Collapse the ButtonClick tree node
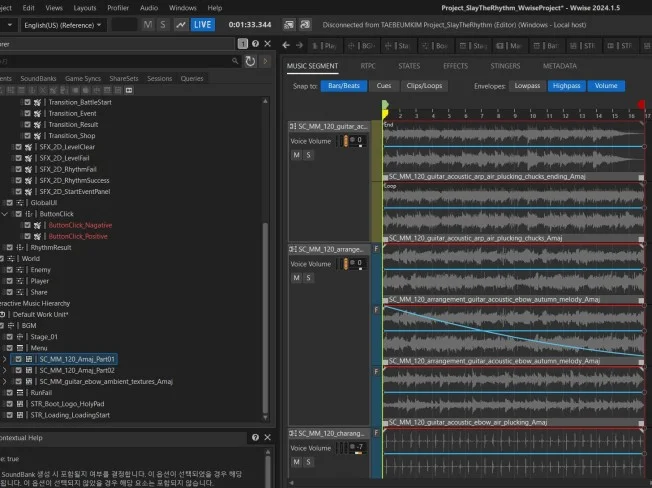Image resolution: width=652 pixels, height=488 pixels. [5, 214]
